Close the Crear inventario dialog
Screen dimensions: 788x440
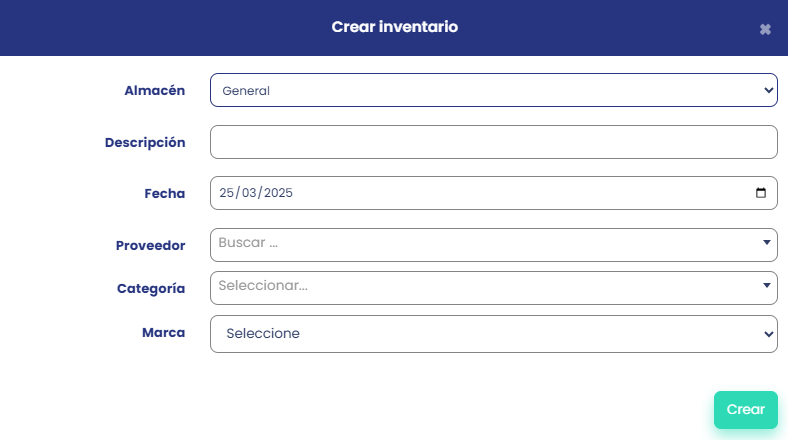click(x=765, y=29)
